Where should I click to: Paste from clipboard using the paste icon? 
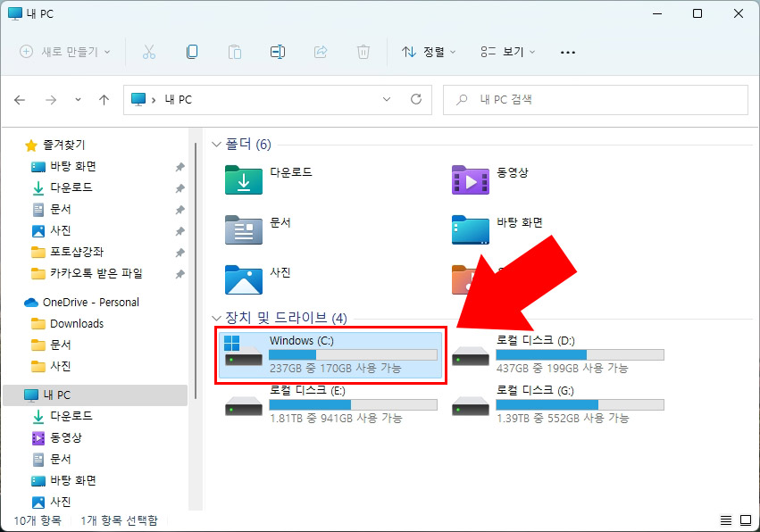pyautogui.click(x=235, y=52)
